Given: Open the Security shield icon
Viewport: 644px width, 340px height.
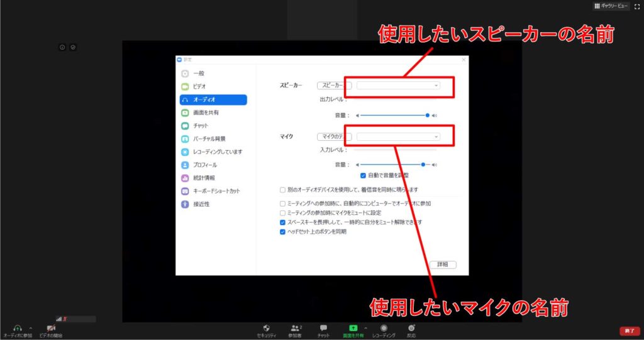Looking at the screenshot, I should pos(266,328).
